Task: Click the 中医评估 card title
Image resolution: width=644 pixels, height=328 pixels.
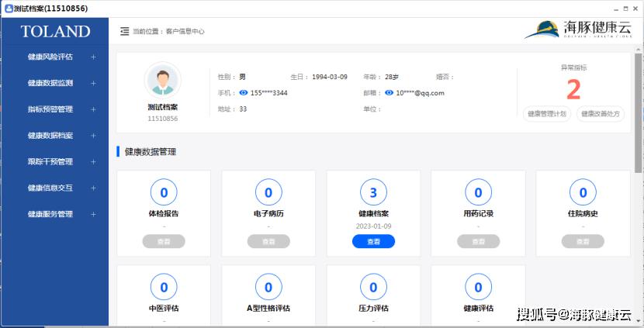Action: pyautogui.click(x=164, y=308)
